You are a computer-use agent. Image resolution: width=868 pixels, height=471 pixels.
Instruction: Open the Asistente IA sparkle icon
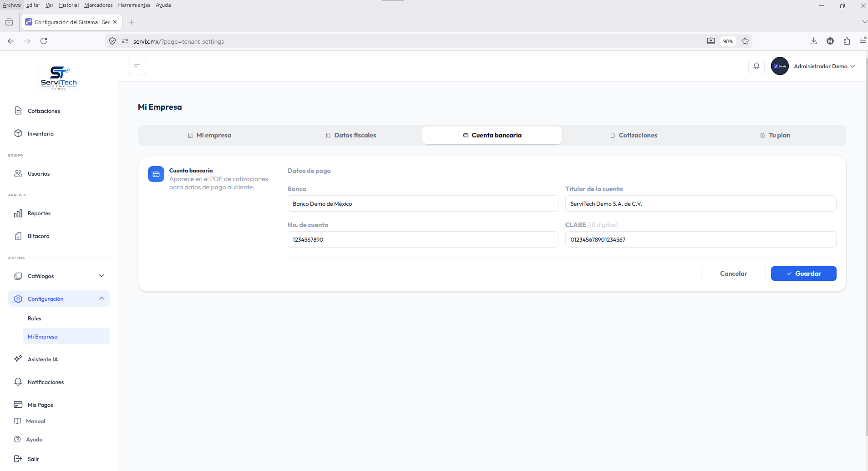click(x=18, y=359)
